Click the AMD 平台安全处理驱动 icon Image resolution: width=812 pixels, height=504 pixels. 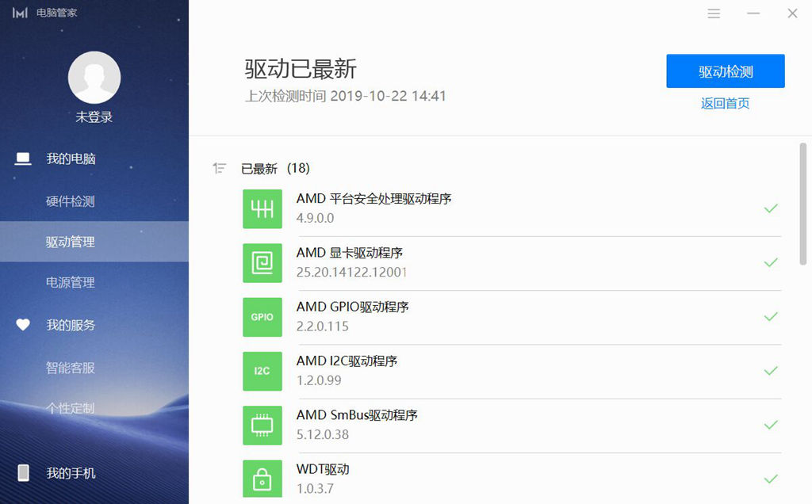[262, 208]
